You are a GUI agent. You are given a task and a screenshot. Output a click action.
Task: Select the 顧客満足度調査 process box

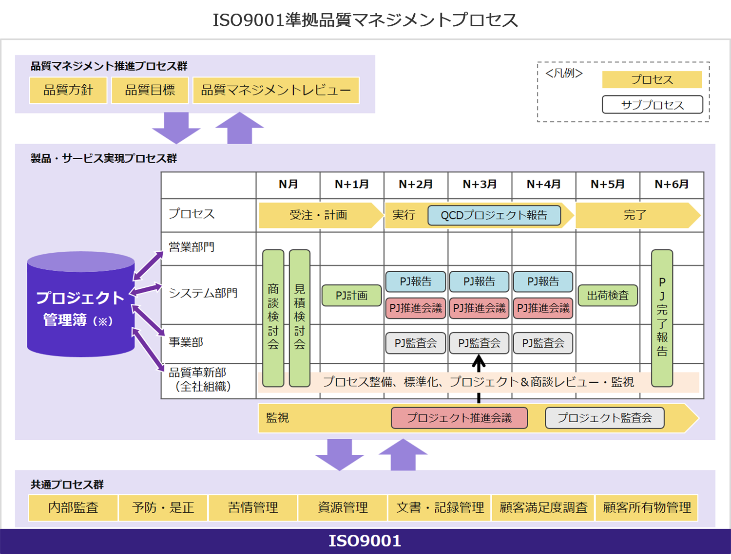click(x=543, y=508)
